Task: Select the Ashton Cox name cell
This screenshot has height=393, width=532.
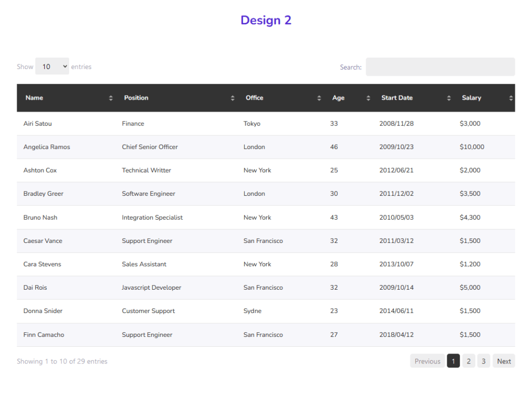Action: (x=40, y=170)
